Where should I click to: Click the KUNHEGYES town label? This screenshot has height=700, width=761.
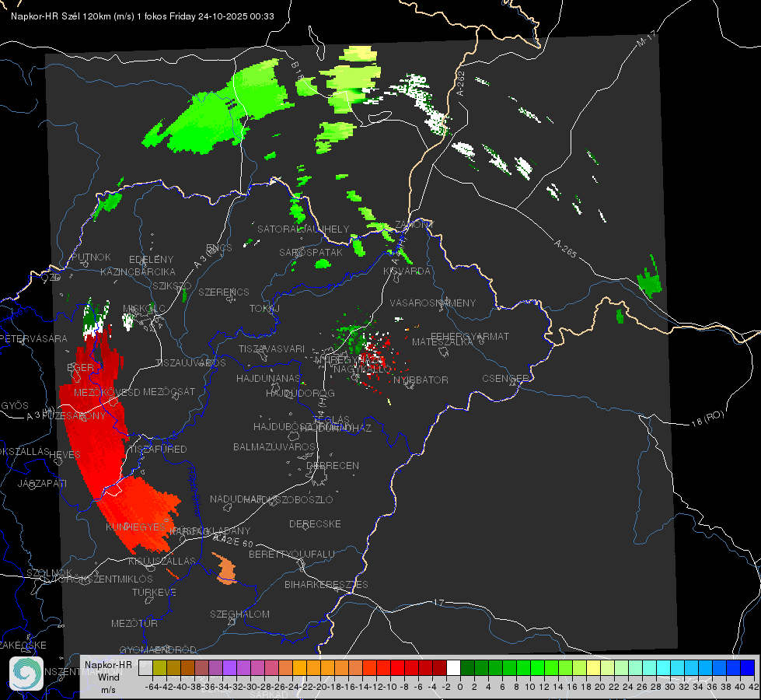tap(135, 527)
